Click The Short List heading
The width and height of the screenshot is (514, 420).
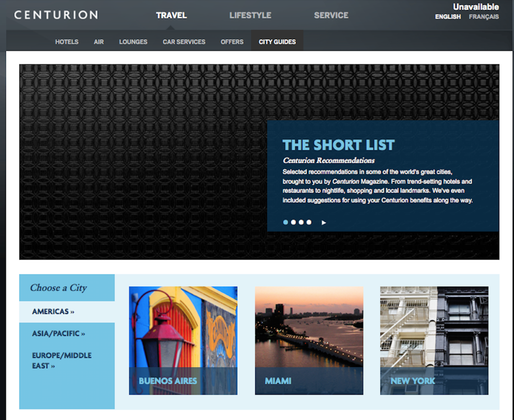[339, 145]
